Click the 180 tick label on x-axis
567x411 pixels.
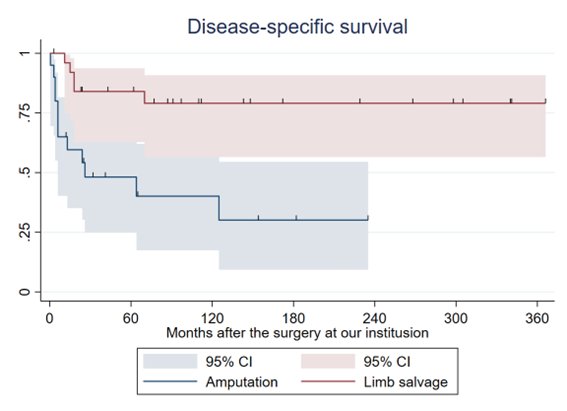coord(293,318)
